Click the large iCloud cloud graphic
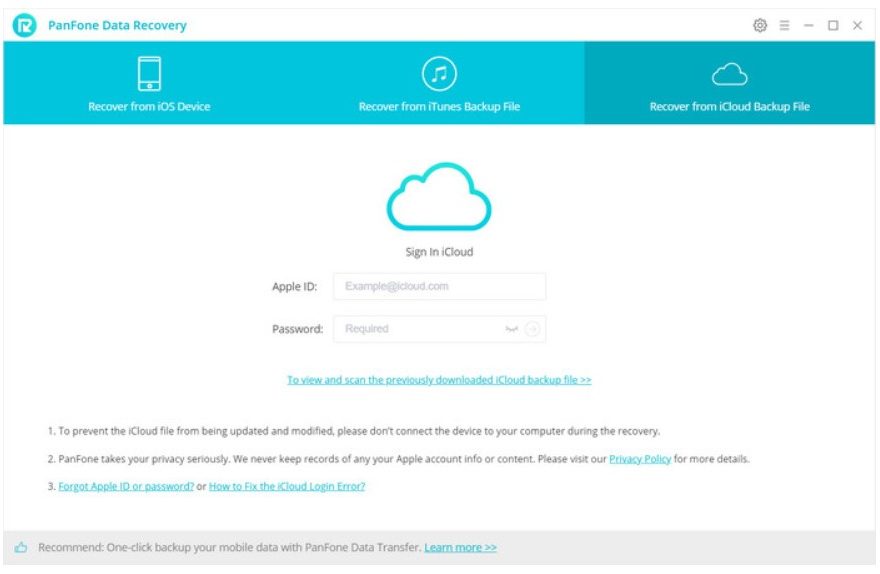The image size is (880, 574). [439, 197]
